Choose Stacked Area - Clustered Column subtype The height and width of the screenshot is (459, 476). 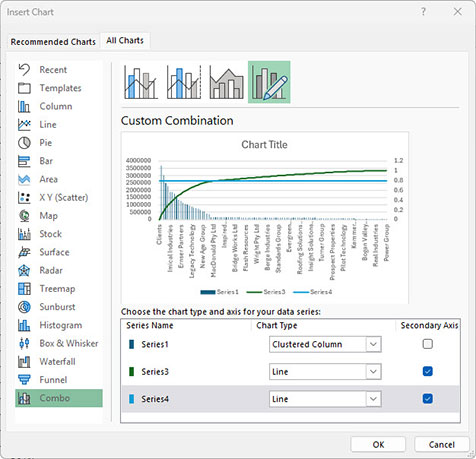[x=226, y=82]
